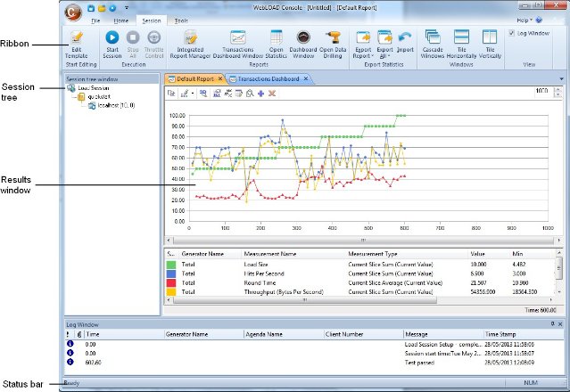The height and width of the screenshot is (392, 570).
Task: Select quicktest in session tree
Action: pyautogui.click(x=97, y=98)
